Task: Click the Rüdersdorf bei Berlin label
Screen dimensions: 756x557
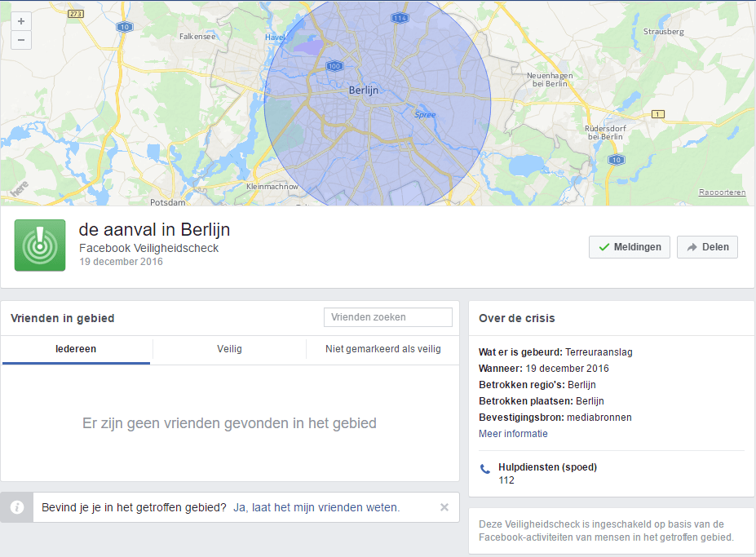Action: pyautogui.click(x=605, y=133)
